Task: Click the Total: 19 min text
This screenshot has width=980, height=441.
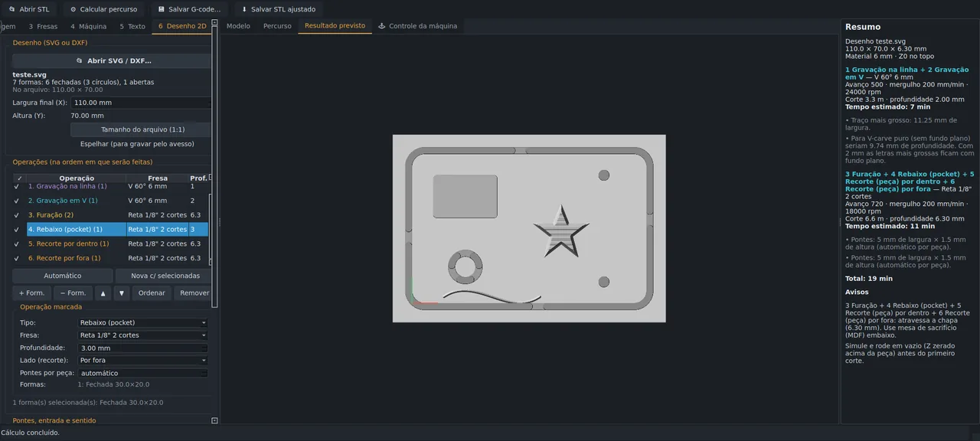Action: [869, 279]
